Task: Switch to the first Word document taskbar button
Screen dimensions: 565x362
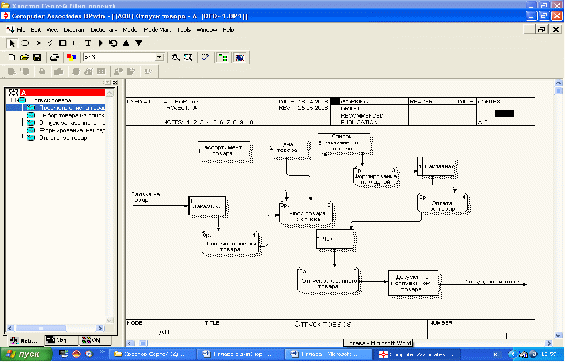Action: pos(240,354)
